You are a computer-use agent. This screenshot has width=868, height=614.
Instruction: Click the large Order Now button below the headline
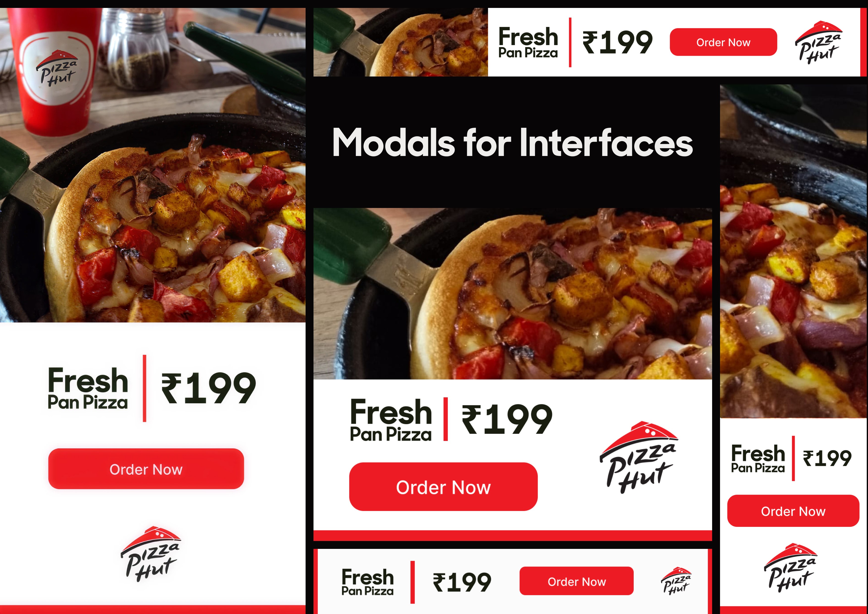443,486
